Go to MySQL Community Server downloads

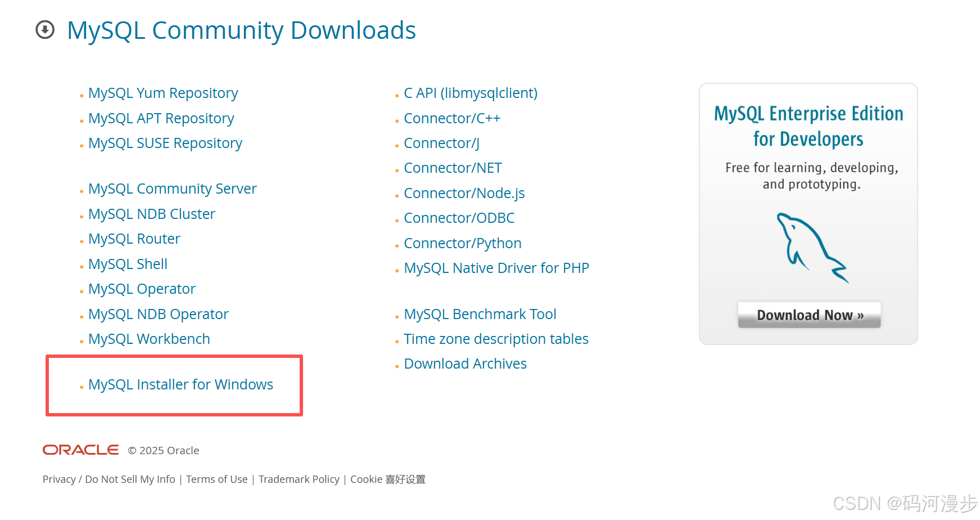tap(172, 189)
